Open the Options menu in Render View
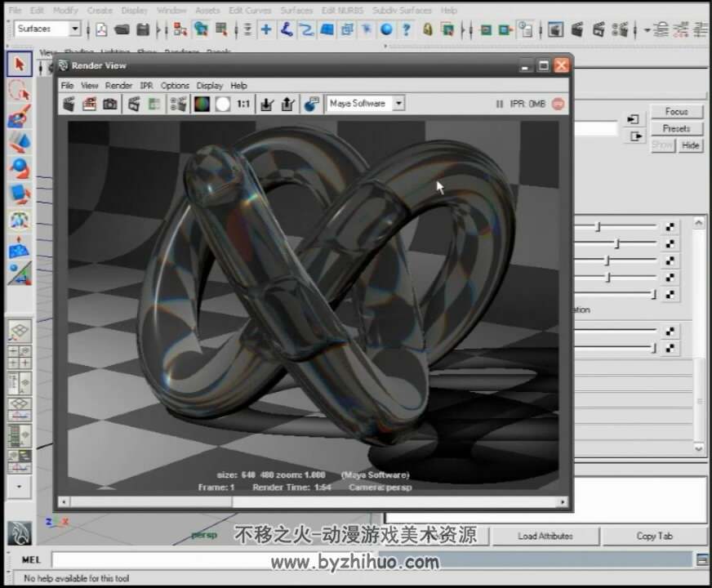Image resolution: width=712 pixels, height=588 pixels. 175,86
